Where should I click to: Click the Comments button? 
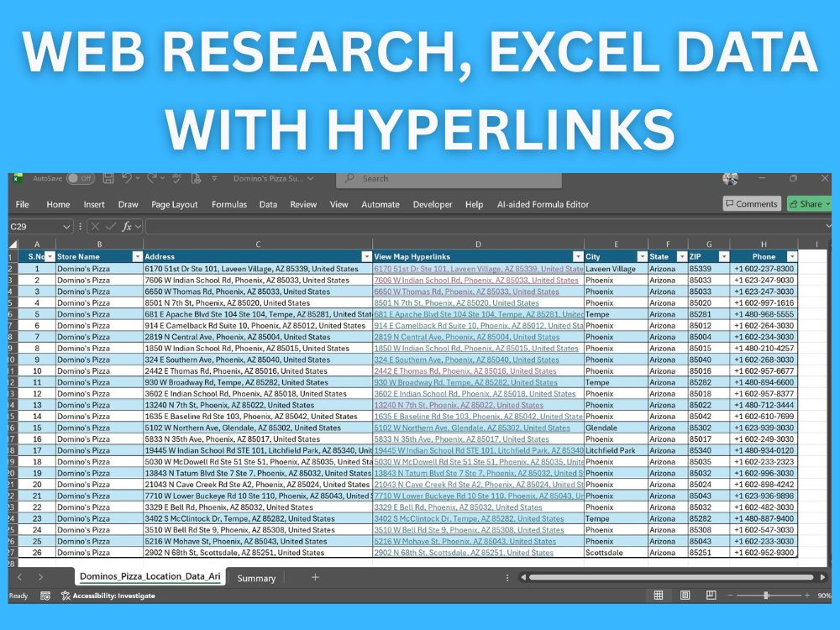pos(752,203)
